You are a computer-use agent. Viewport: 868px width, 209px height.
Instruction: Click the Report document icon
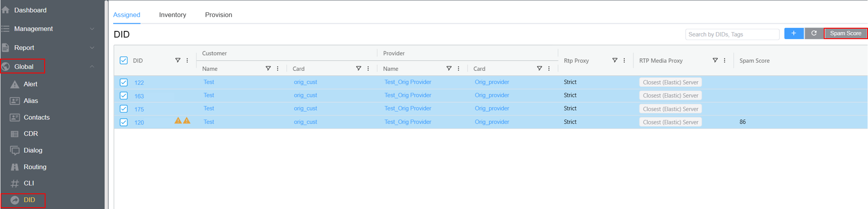pyautogui.click(x=6, y=48)
